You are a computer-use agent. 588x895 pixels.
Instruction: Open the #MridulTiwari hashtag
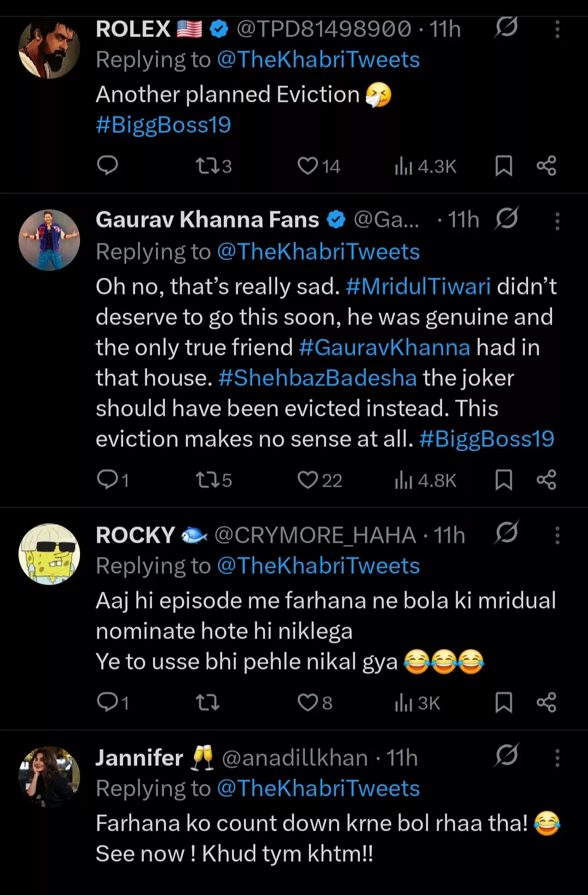[419, 286]
